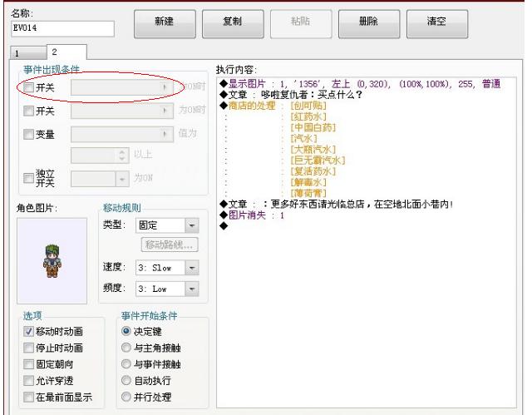This screenshot has height=415, width=532.
Task: Select the 并行处理 trigger radio button
Action: (x=126, y=397)
